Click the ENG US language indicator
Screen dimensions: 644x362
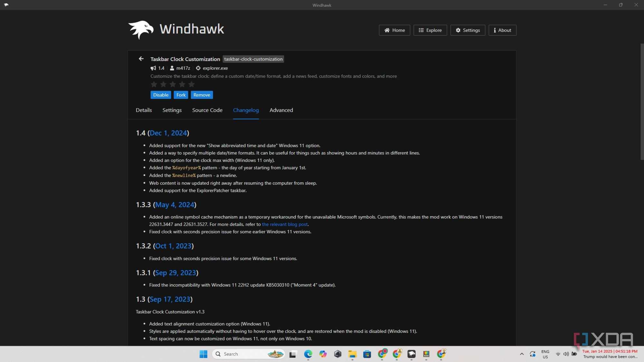pos(545,354)
